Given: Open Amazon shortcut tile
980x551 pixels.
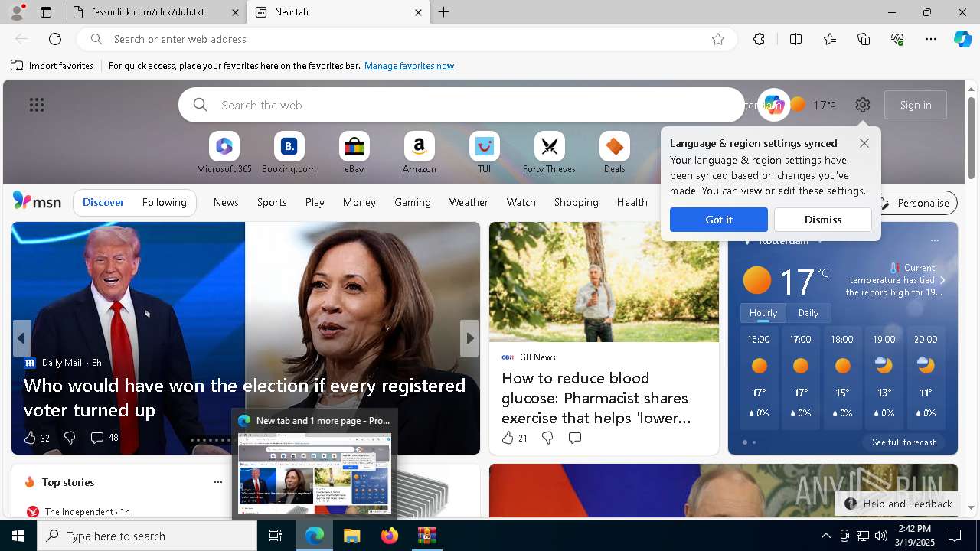Looking at the screenshot, I should coord(419,153).
